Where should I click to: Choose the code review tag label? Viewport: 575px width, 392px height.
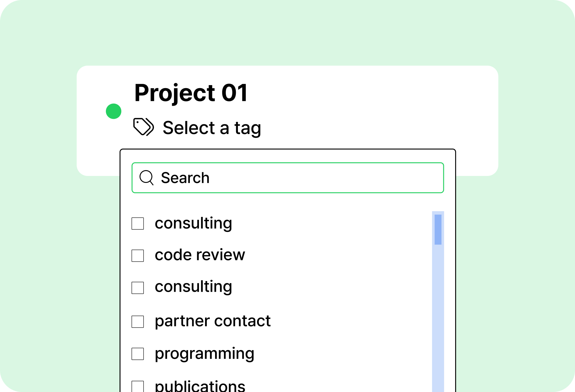[200, 255]
